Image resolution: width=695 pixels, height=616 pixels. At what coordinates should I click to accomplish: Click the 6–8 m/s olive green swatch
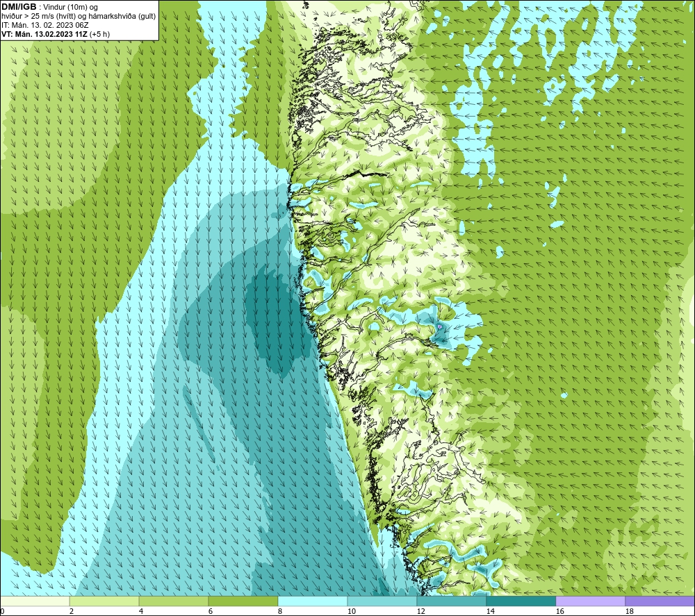click(243, 601)
